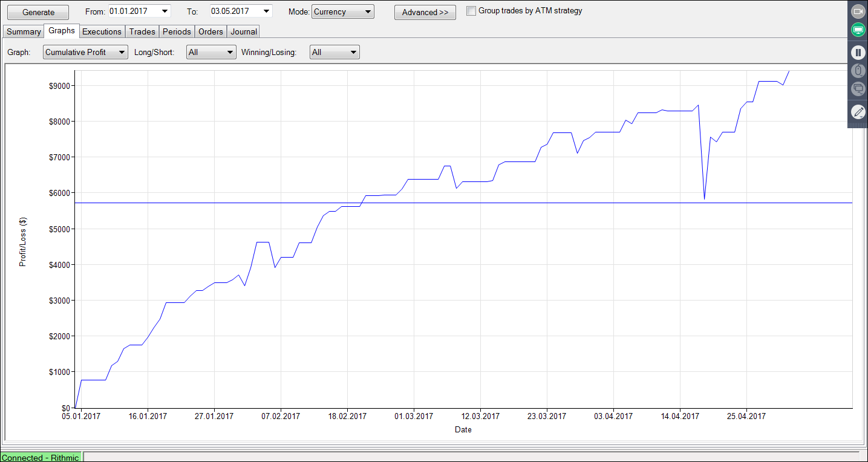Click the Connected - Rithmic status indicator

tap(41, 457)
